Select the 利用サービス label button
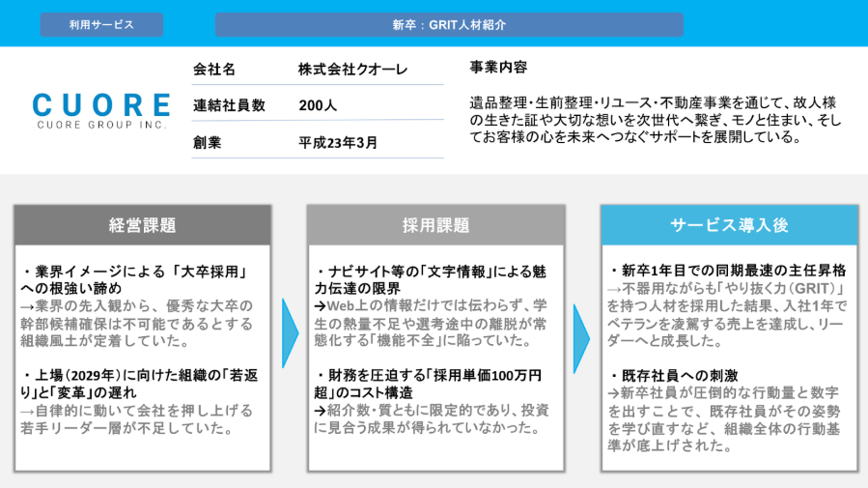The image size is (868, 488). (x=101, y=24)
